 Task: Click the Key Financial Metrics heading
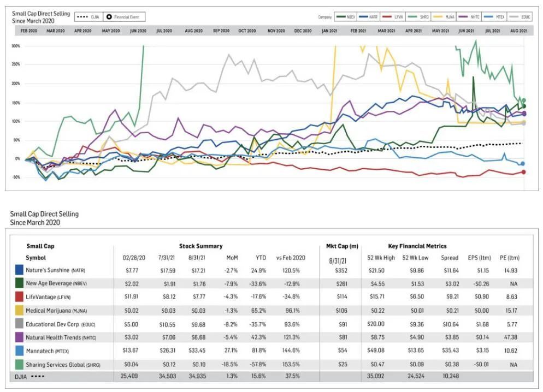417,246
